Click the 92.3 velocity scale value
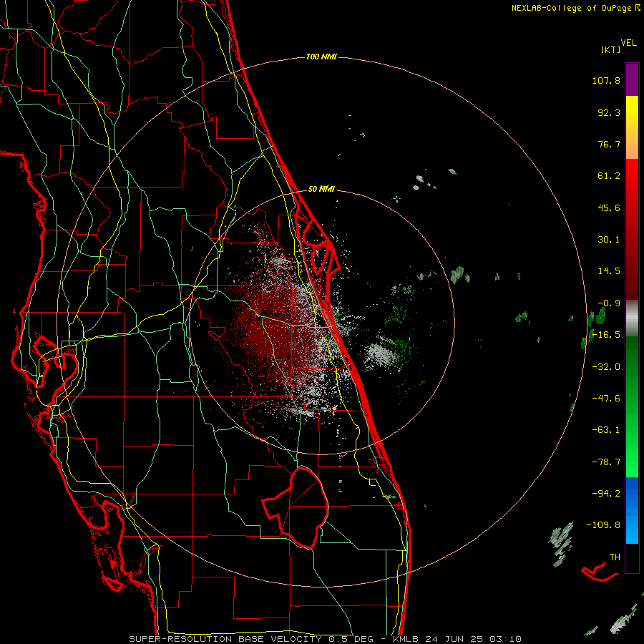Screen dimensions: 644x644 pyautogui.click(x=609, y=112)
